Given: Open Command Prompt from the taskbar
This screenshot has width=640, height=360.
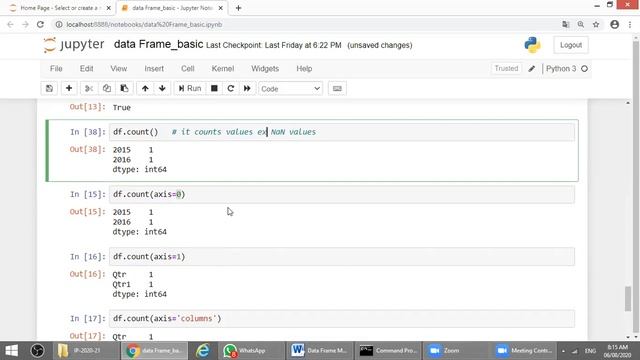Looking at the screenshot, I should (x=388, y=351).
